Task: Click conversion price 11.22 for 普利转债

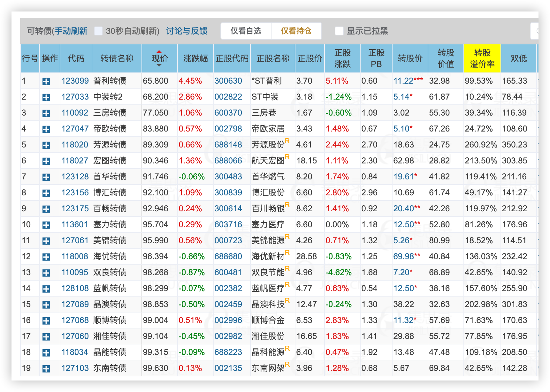Action: (403, 81)
